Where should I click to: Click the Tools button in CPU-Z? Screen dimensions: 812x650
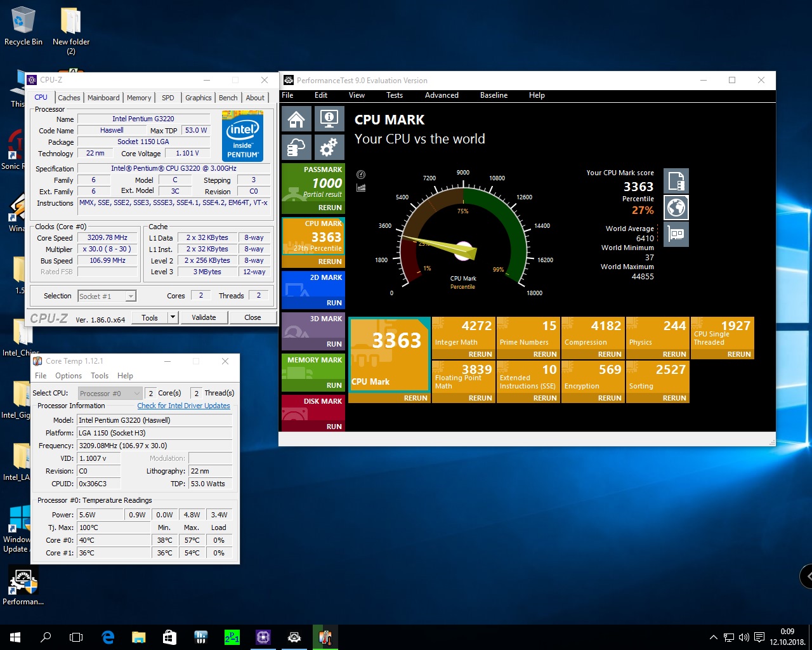150,317
